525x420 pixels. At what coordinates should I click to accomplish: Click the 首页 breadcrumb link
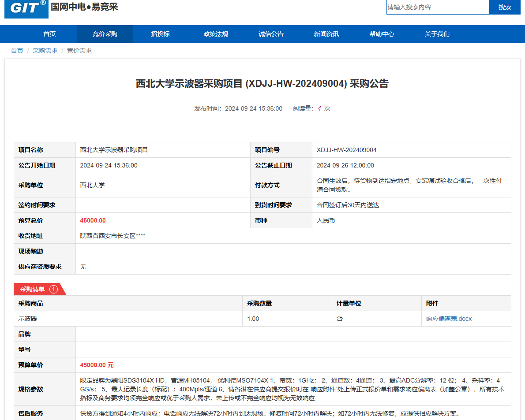coord(17,51)
